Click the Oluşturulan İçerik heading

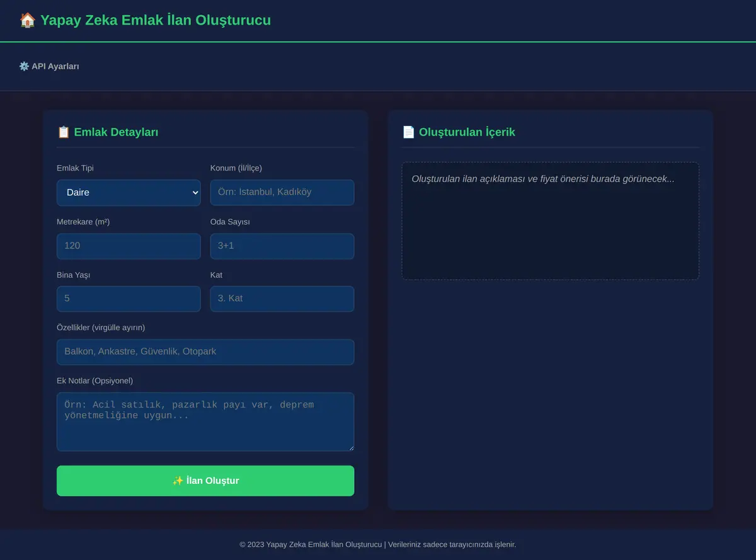467,132
